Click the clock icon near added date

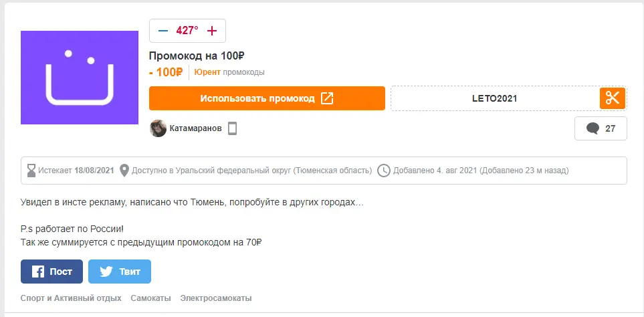point(384,171)
